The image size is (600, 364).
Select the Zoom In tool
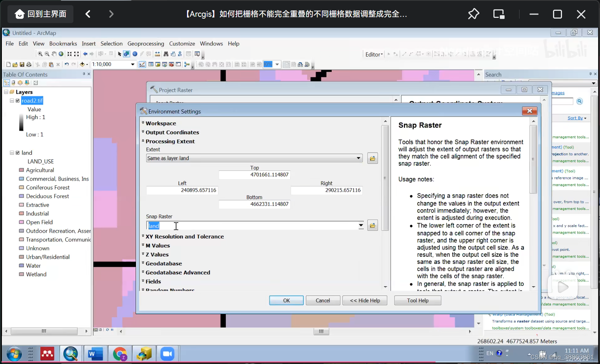coord(40,54)
